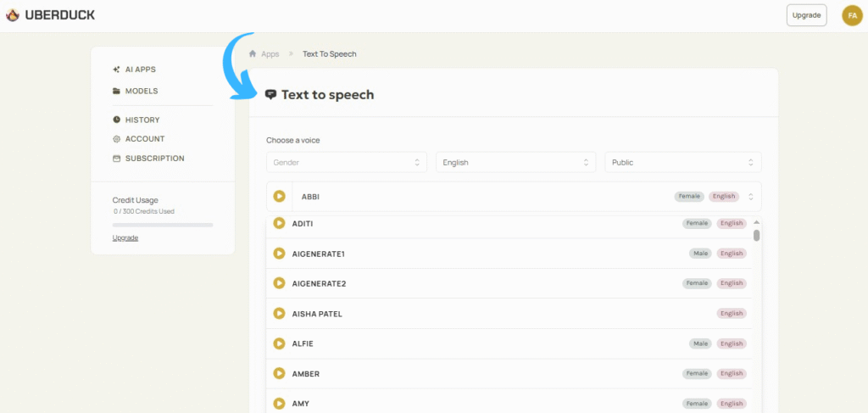Select the AMY voice name
The image size is (868, 413).
pos(299,404)
